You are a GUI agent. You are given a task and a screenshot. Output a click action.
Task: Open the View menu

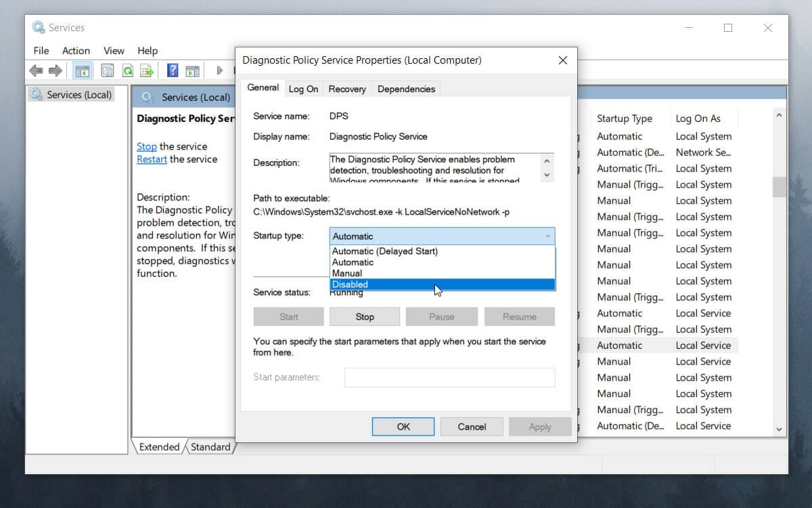click(x=114, y=51)
